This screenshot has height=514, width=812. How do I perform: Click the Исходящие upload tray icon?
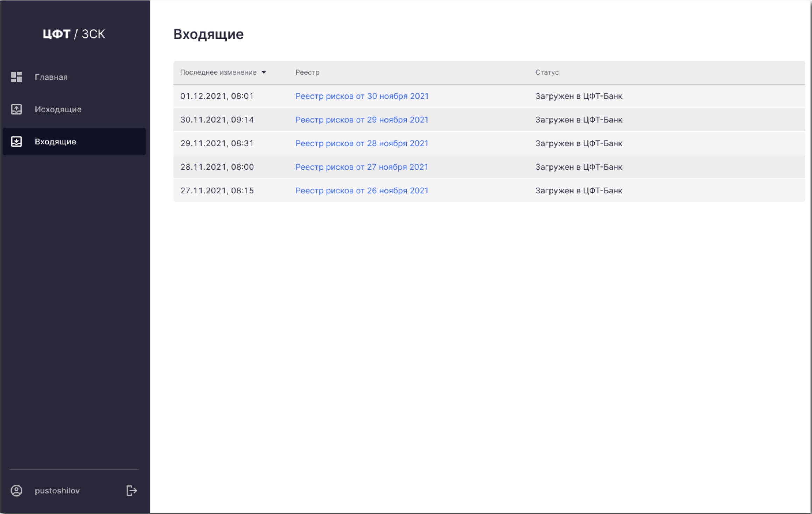tap(16, 109)
